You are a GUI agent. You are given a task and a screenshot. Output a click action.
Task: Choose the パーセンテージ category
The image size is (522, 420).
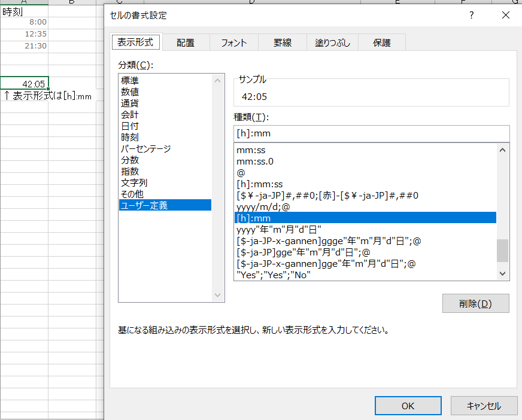[165, 148]
